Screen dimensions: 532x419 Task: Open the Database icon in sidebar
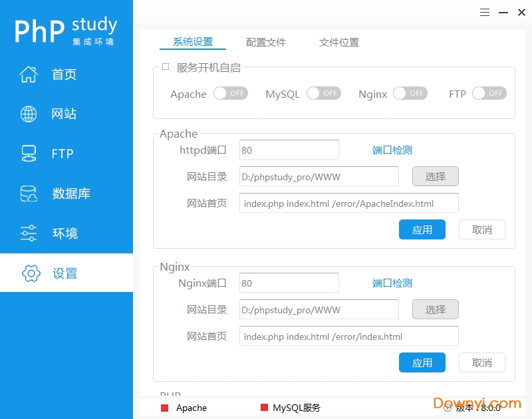click(x=29, y=194)
